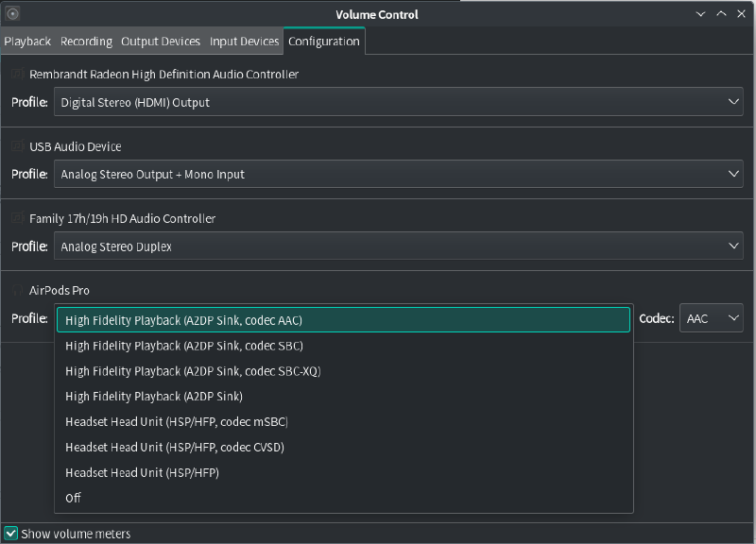Toggle the Show volume meters checkbox

tap(11, 534)
